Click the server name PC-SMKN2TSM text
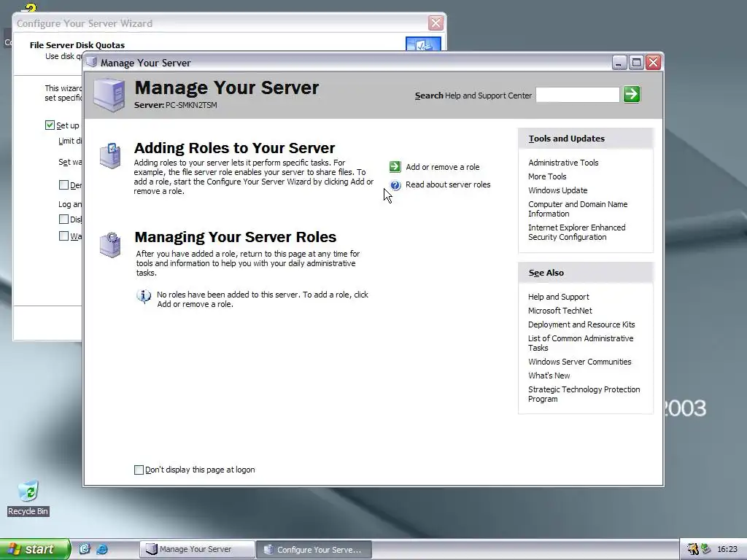The image size is (747, 560). coord(191,105)
